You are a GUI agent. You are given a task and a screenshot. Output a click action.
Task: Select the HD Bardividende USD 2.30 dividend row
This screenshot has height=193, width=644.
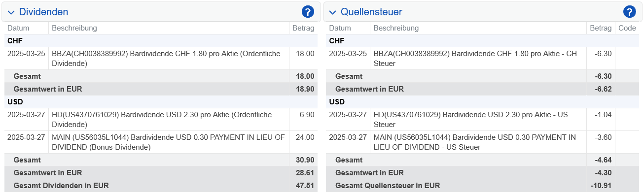click(161, 120)
